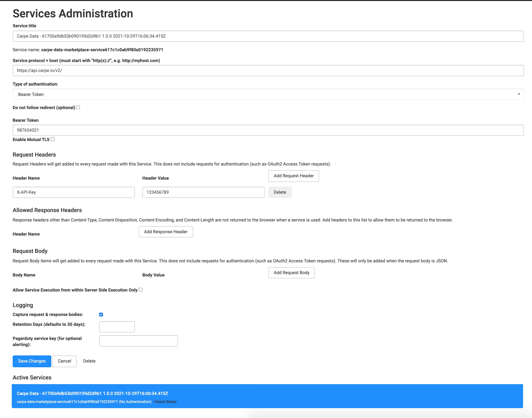Click the Request Body section heading
The height and width of the screenshot is (418, 532).
click(30, 251)
